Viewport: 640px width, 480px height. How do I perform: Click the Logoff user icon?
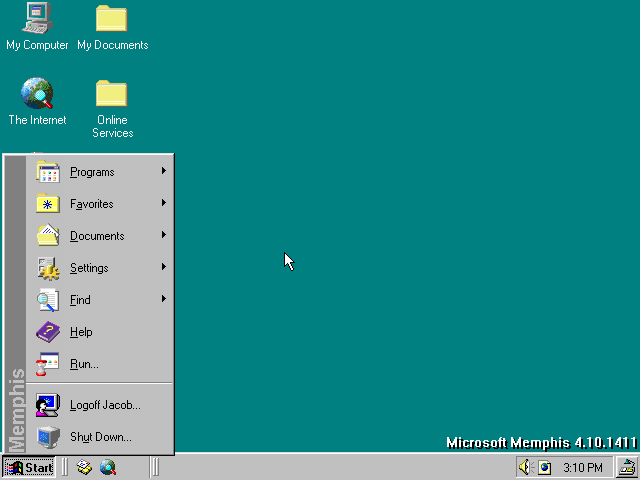pos(47,405)
